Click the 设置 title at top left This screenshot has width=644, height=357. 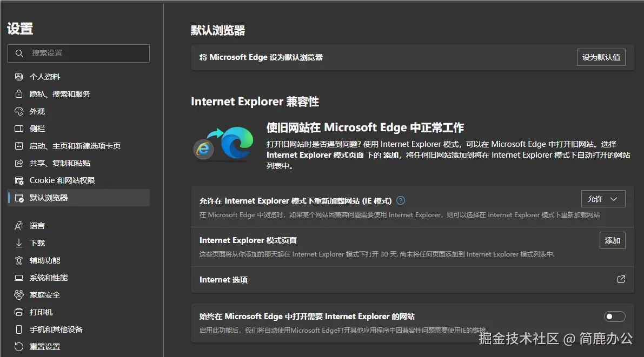[x=20, y=29]
